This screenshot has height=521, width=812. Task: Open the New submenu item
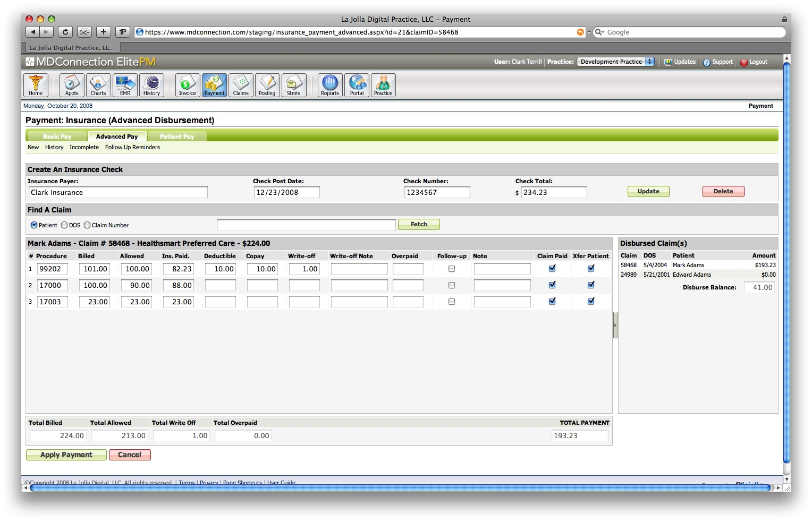pyautogui.click(x=33, y=147)
